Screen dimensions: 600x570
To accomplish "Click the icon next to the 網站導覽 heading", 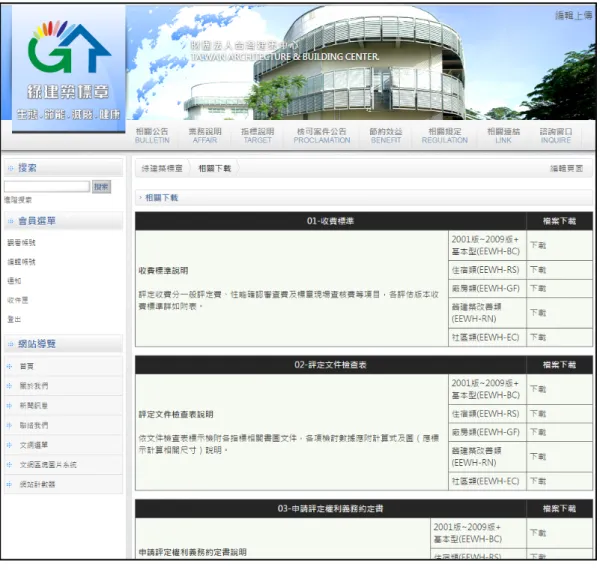I will (x=11, y=344).
